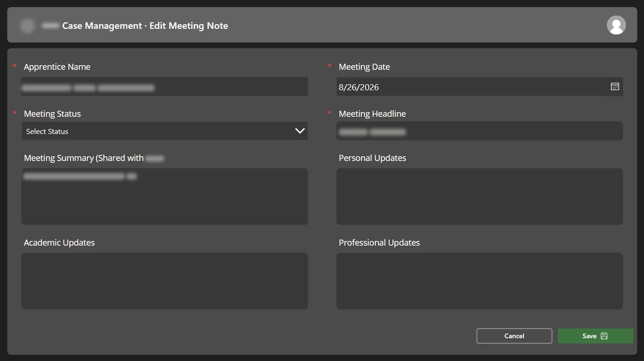The width and height of the screenshot is (644, 361).
Task: Click inside the Meeting Summary text area
Action: [165, 196]
